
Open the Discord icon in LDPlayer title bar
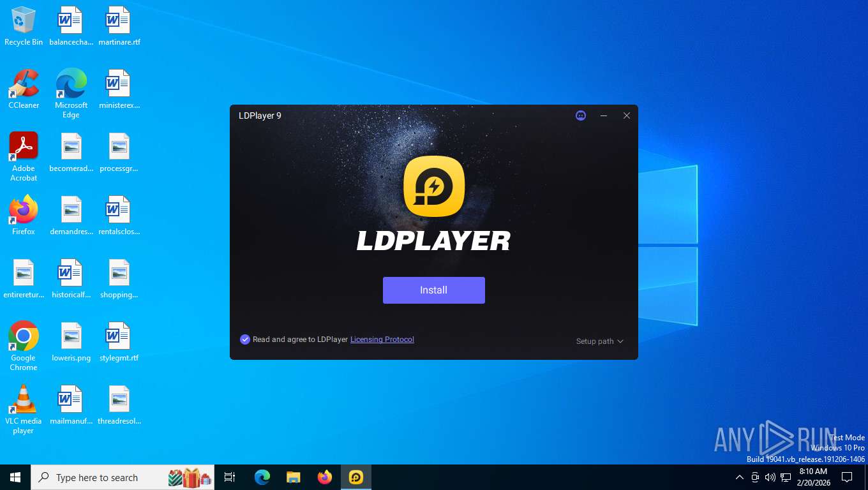(x=581, y=115)
